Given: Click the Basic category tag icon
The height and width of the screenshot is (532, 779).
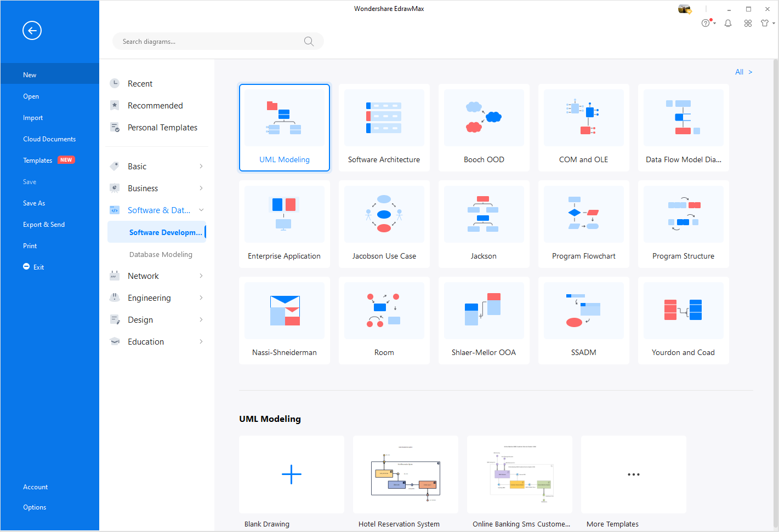Looking at the screenshot, I should click(115, 166).
